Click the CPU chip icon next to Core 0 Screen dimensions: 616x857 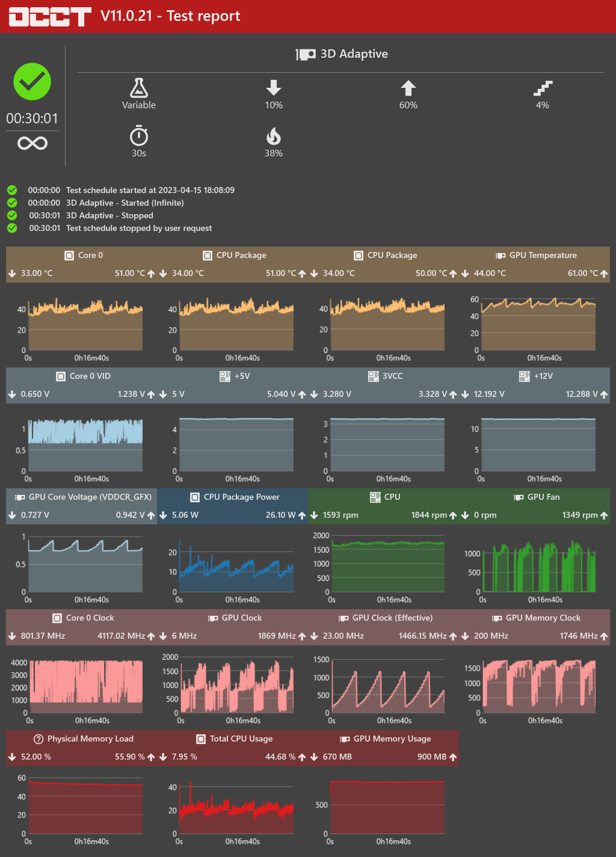pos(69,256)
